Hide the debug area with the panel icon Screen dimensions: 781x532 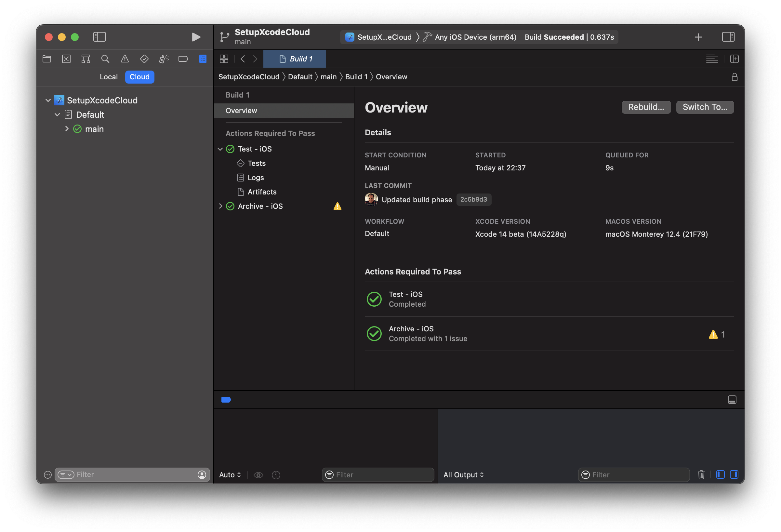732,400
